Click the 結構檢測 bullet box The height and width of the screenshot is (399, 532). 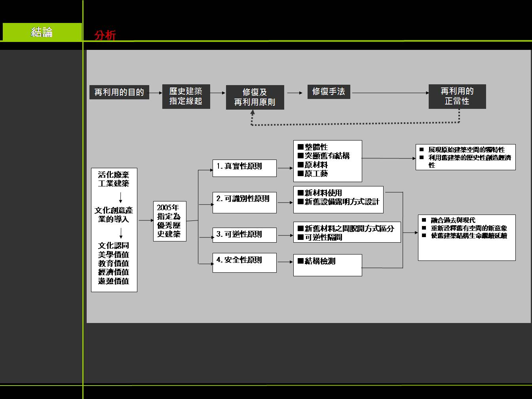coord(327,264)
